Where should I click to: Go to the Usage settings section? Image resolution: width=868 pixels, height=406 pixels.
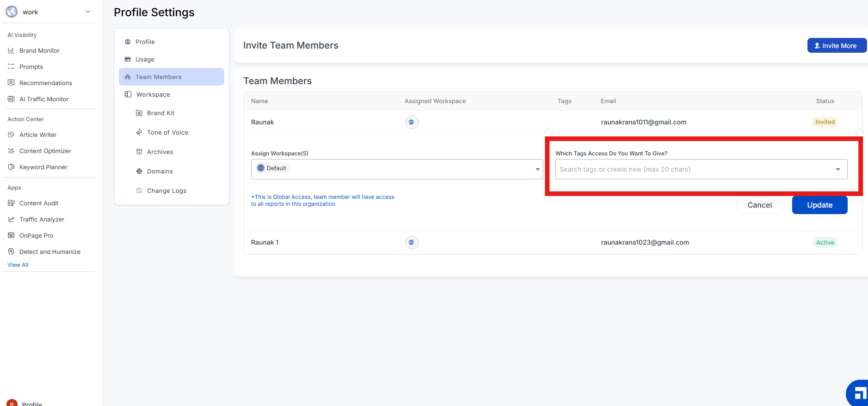[145, 59]
